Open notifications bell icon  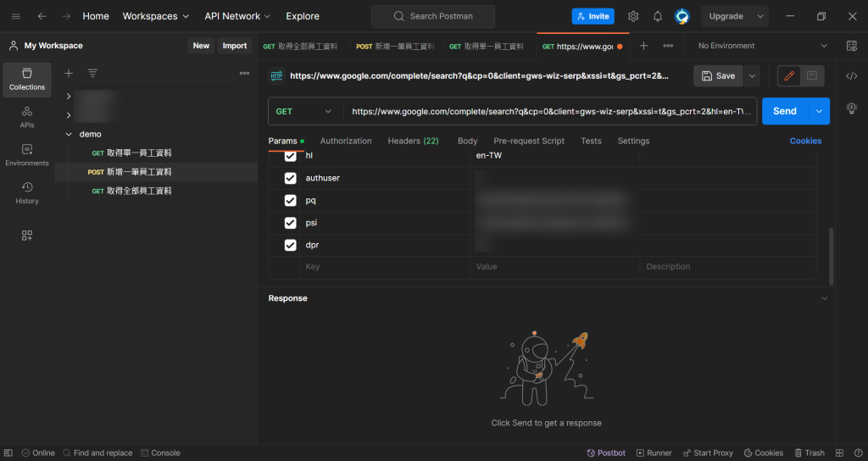coord(658,17)
